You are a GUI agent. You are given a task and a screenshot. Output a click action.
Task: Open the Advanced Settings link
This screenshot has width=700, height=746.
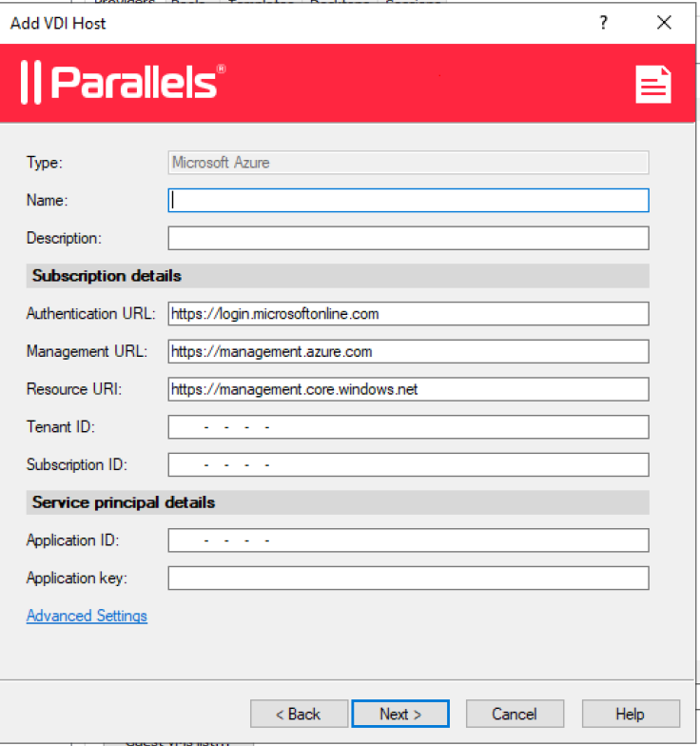(x=87, y=616)
